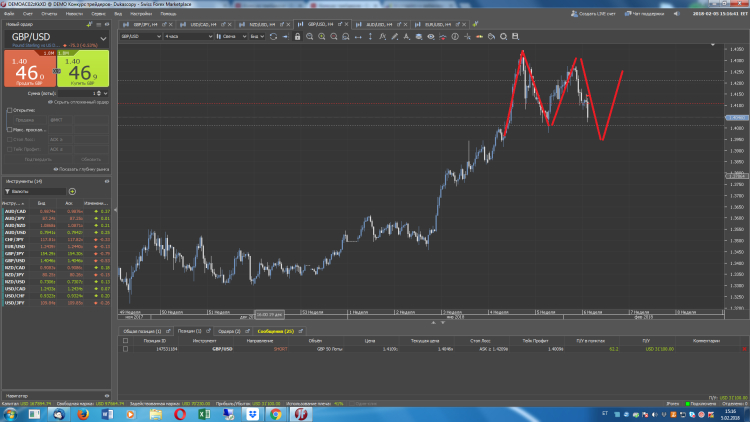The height and width of the screenshot is (422, 750).
Task: Toggle the Стоп Лосс checkbox
Action: (x=10, y=139)
